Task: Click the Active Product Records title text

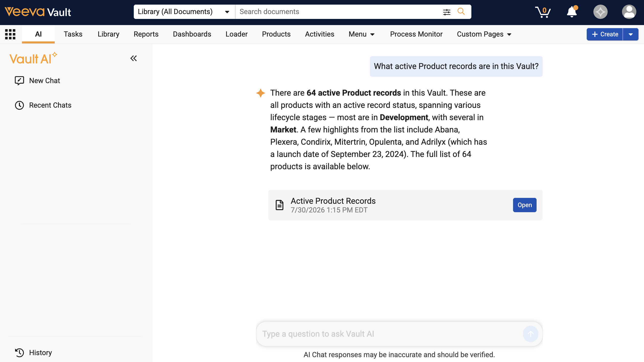Action: point(333,201)
